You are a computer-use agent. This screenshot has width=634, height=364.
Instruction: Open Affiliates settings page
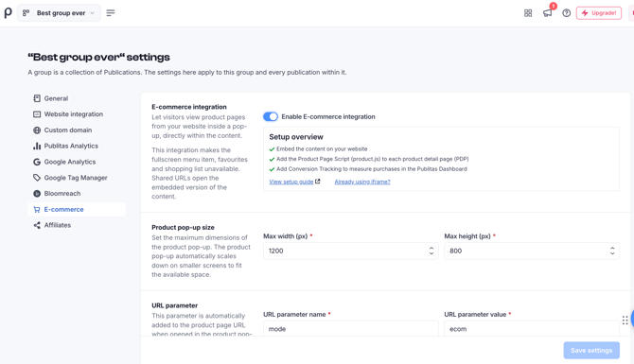click(x=77, y=225)
